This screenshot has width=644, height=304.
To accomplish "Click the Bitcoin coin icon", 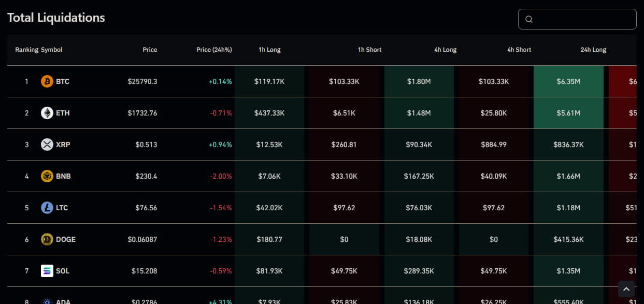I will point(47,81).
